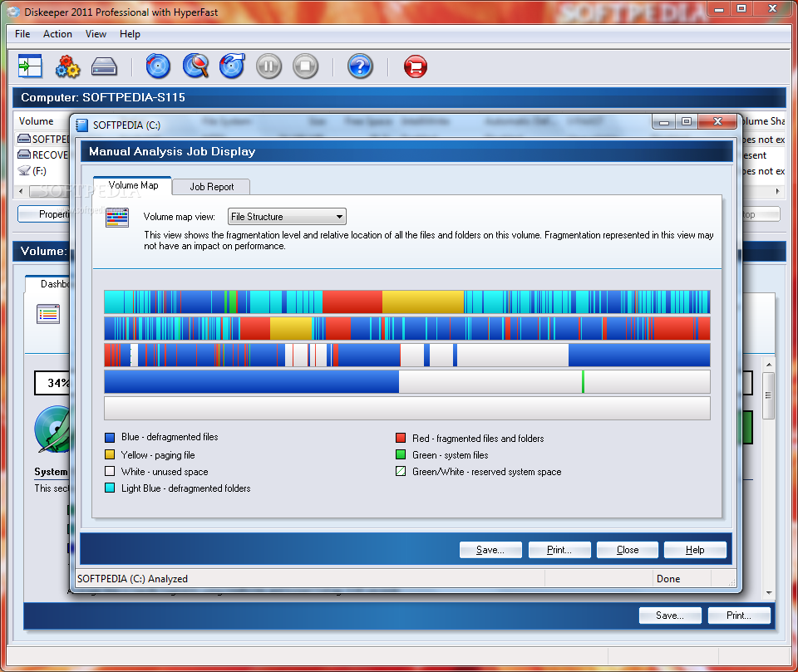The height and width of the screenshot is (672, 798).
Task: Open the Action menu
Action: coord(57,34)
